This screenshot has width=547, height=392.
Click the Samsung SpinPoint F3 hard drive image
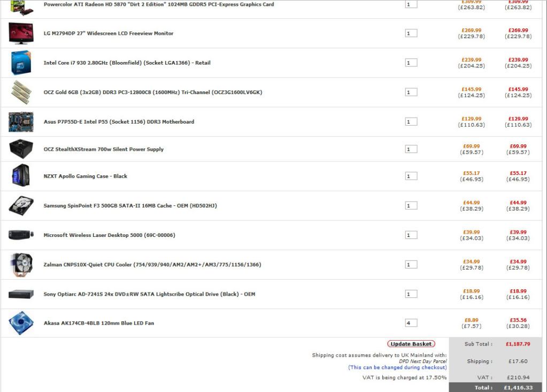[x=21, y=206]
